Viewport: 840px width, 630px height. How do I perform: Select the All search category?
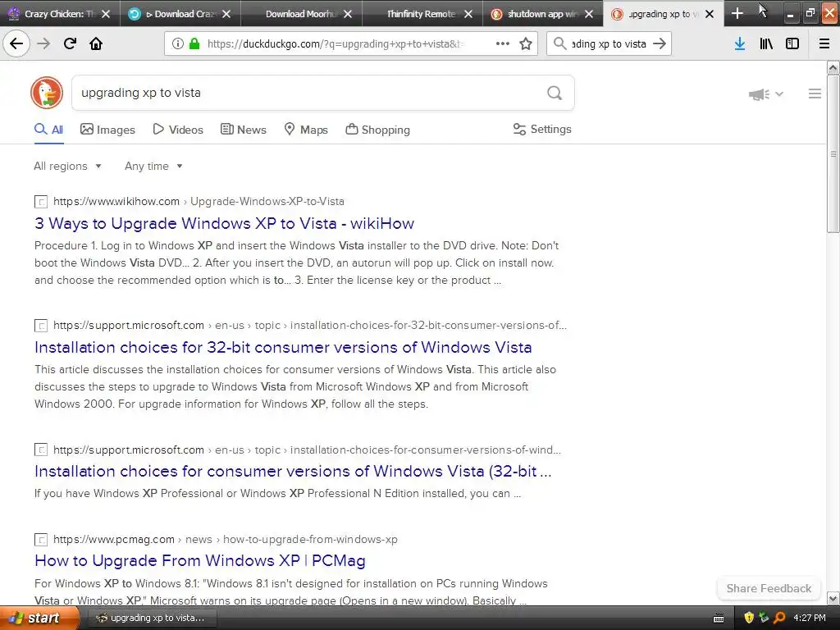pyautogui.click(x=48, y=130)
